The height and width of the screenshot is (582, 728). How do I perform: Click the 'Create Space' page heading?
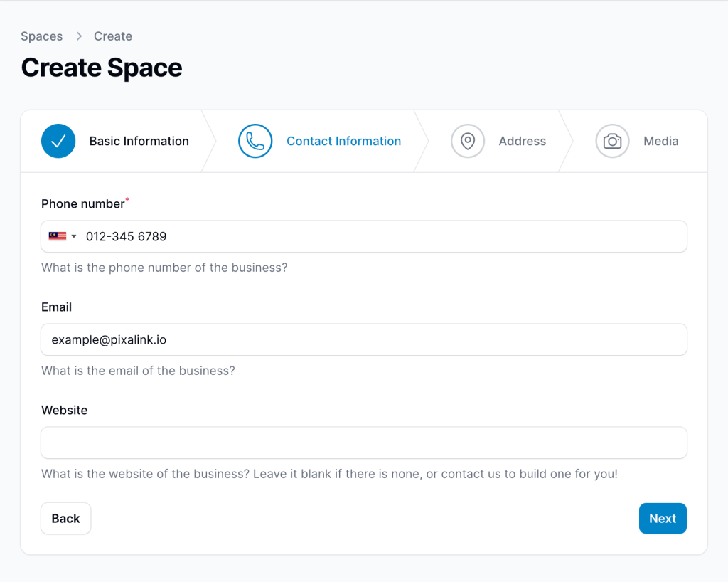(102, 68)
